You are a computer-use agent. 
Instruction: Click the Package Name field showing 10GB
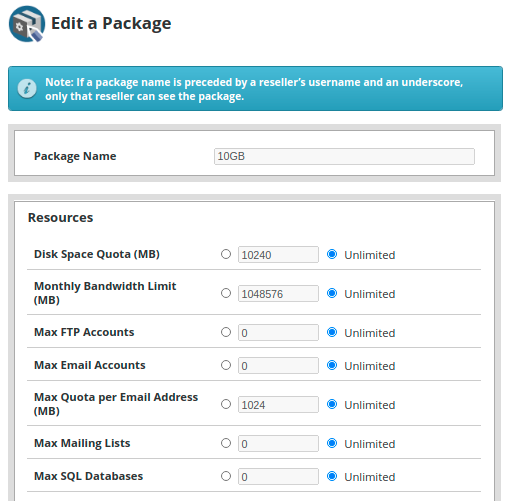[x=344, y=156]
